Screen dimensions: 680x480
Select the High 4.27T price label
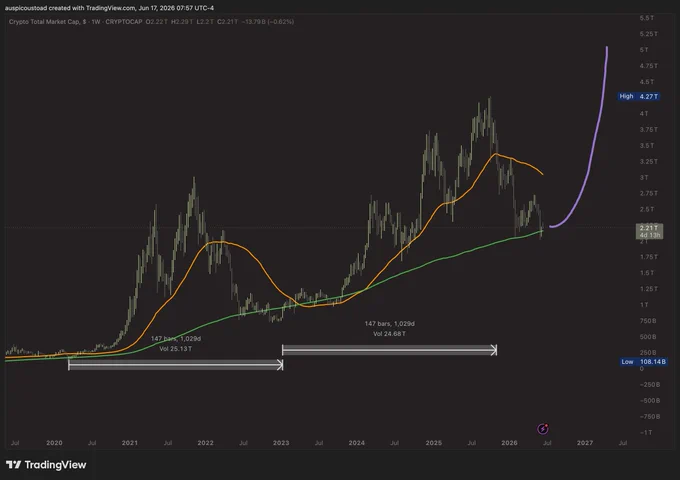tap(638, 96)
